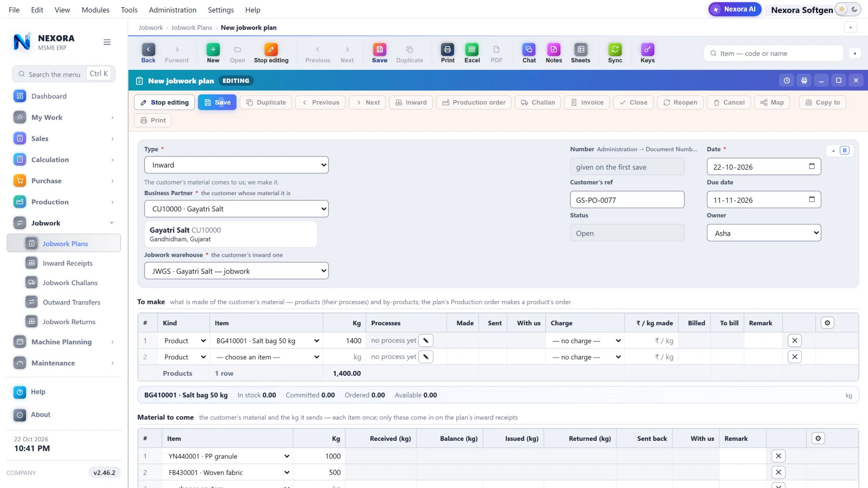Open the Modules menu

95,10
